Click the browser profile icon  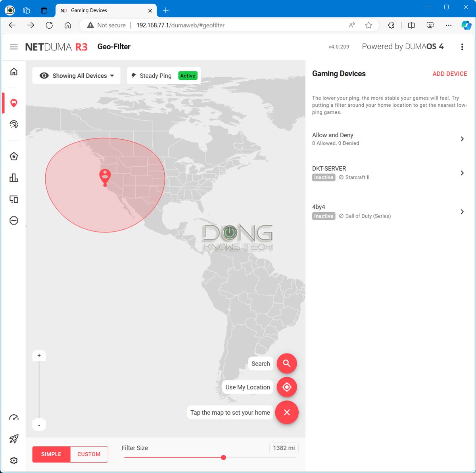click(x=10, y=10)
